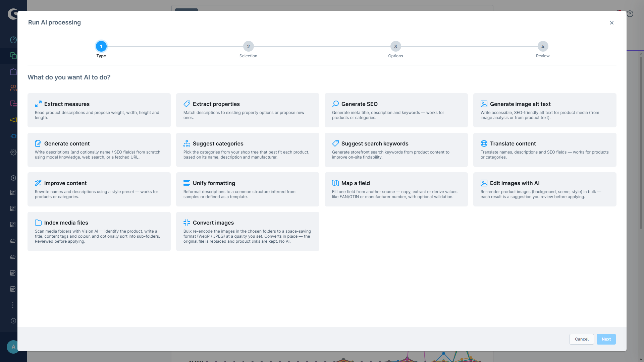644x362 pixels.
Task: Select the Unify formatting title text
Action: (x=214, y=183)
